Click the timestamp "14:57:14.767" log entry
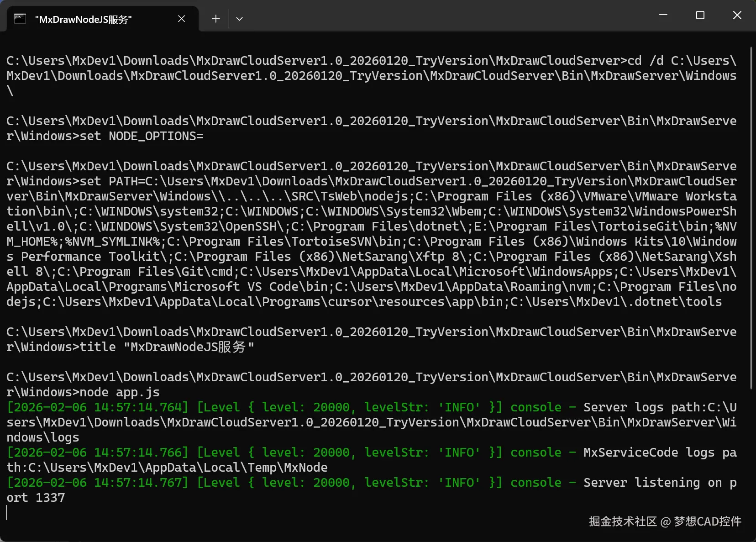 141,483
